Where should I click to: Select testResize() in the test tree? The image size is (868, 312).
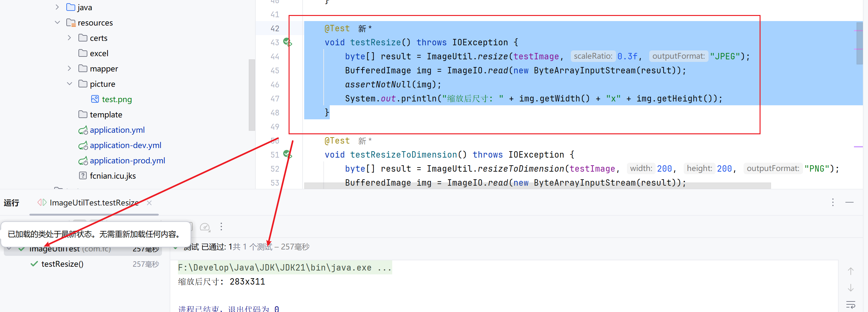(62, 264)
